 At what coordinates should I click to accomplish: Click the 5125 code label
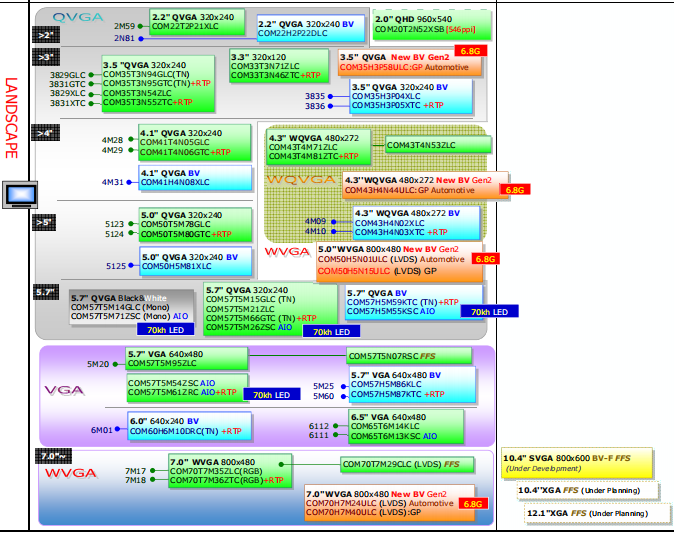pyautogui.click(x=116, y=266)
